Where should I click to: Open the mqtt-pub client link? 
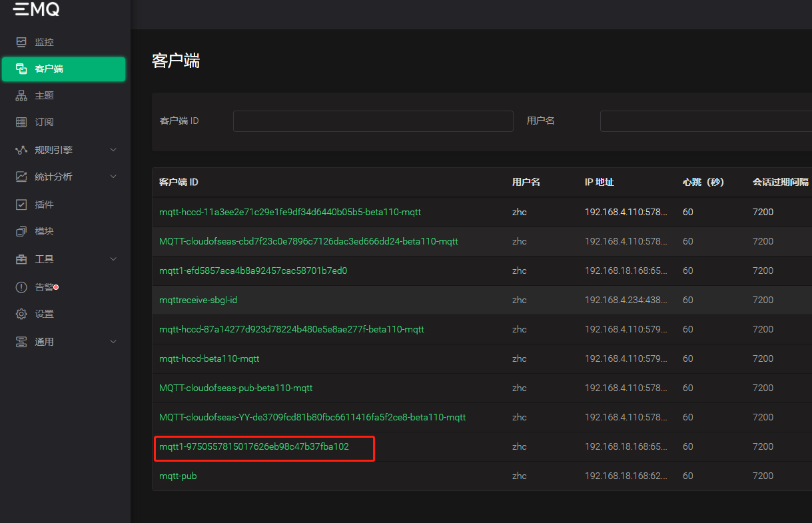coord(178,476)
